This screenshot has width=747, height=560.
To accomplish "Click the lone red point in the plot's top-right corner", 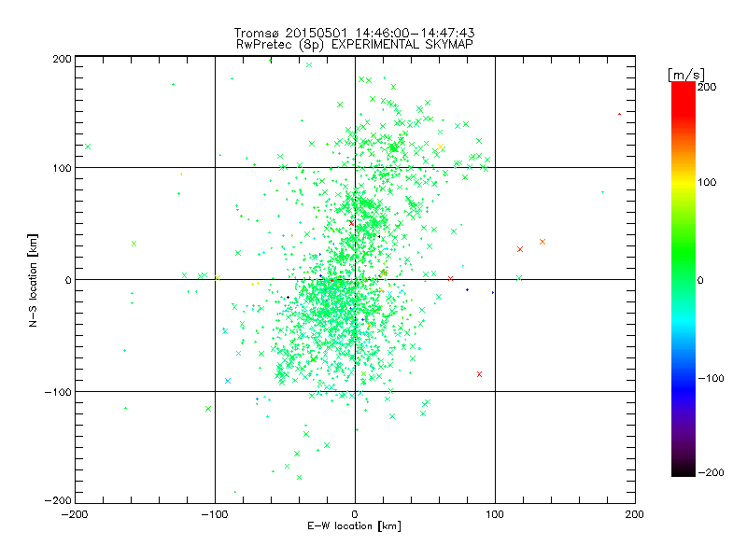I will click(x=619, y=114).
